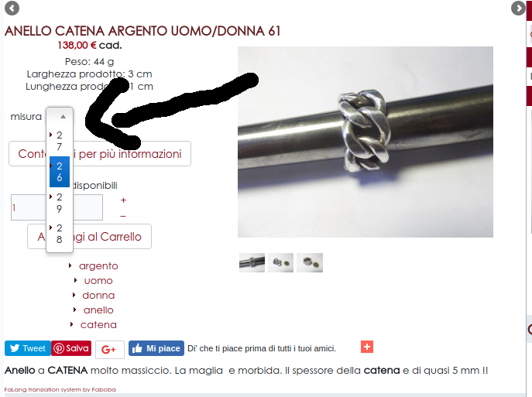Image resolution: width=532 pixels, height=397 pixels.
Task: Share on Google Plus icon
Action: point(110,349)
